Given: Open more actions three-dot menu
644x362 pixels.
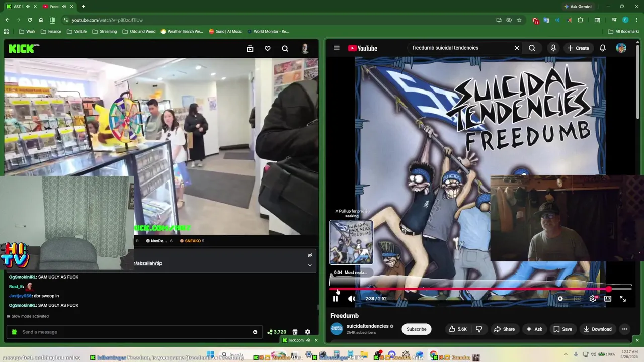Looking at the screenshot, I should point(624,329).
